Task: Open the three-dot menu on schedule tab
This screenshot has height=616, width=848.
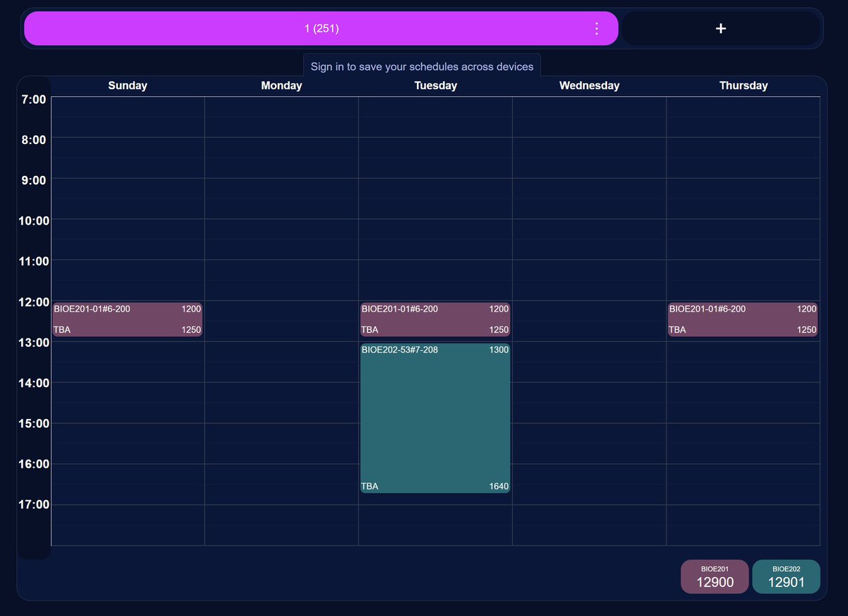Action: 596,29
